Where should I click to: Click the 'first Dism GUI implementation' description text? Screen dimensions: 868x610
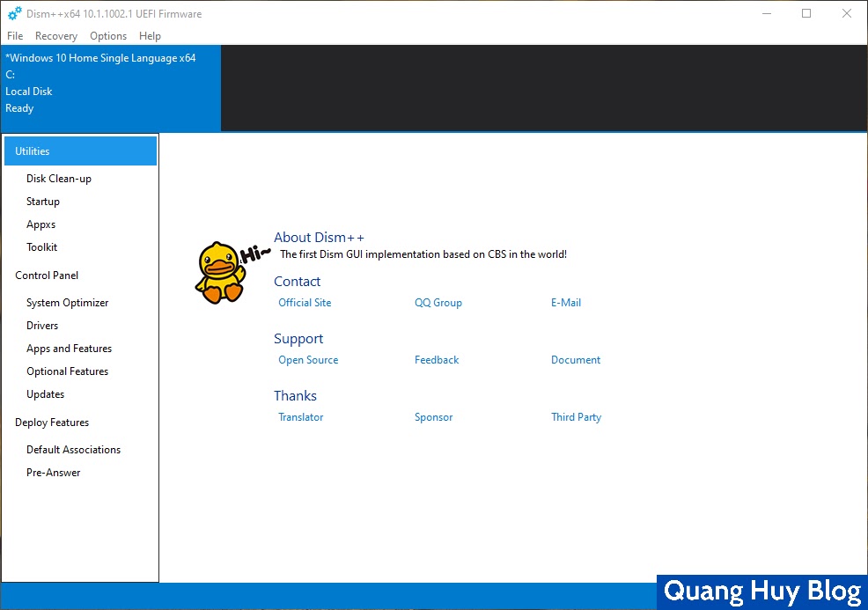tap(423, 254)
